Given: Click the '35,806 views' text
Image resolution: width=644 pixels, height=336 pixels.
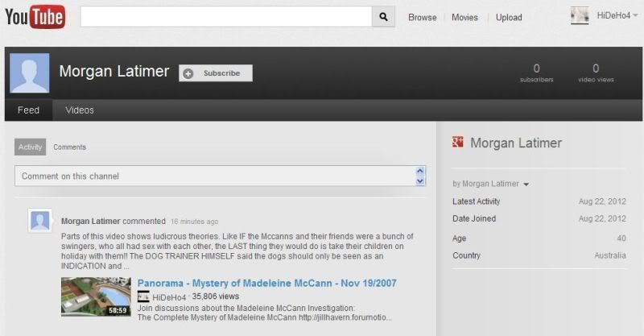Looking at the screenshot, I should [216, 297].
